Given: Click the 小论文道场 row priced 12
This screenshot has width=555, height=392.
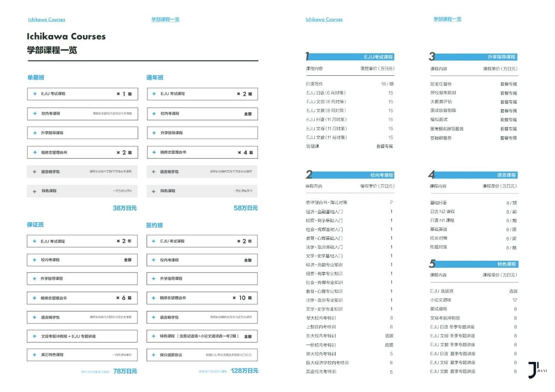Looking at the screenshot, I should [474, 300].
